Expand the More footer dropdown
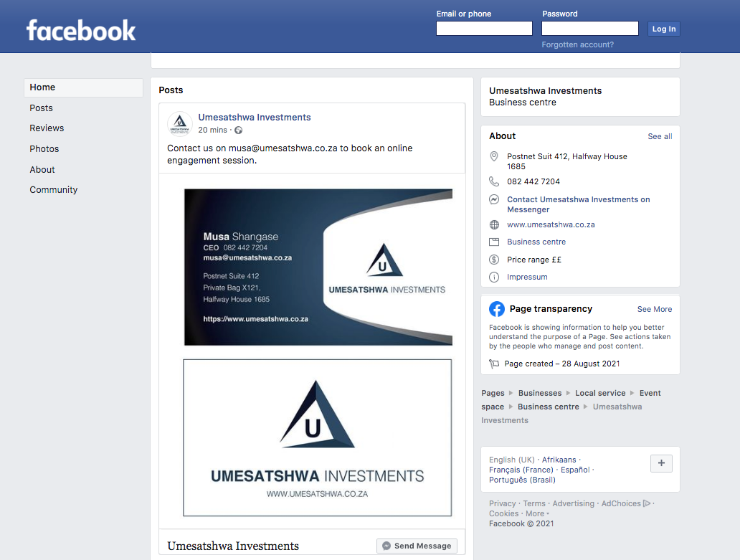This screenshot has width=740, height=560. 537,514
